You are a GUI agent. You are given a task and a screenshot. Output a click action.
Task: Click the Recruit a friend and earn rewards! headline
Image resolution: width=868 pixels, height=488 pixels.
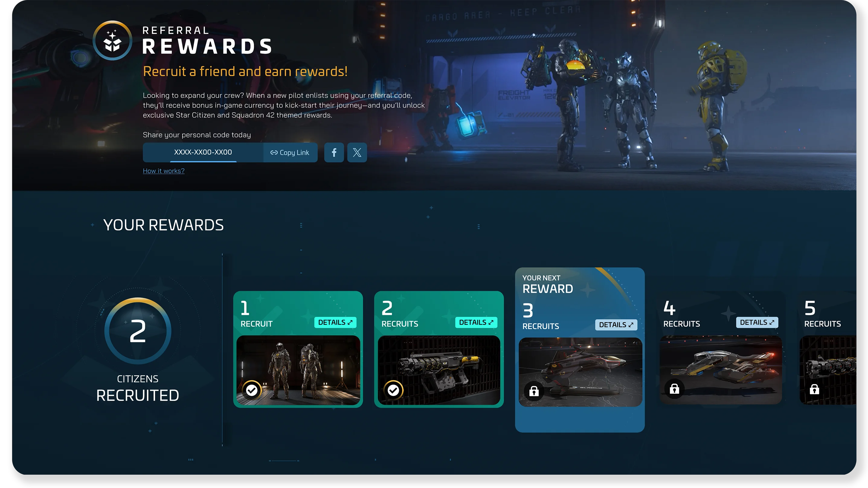pos(245,72)
